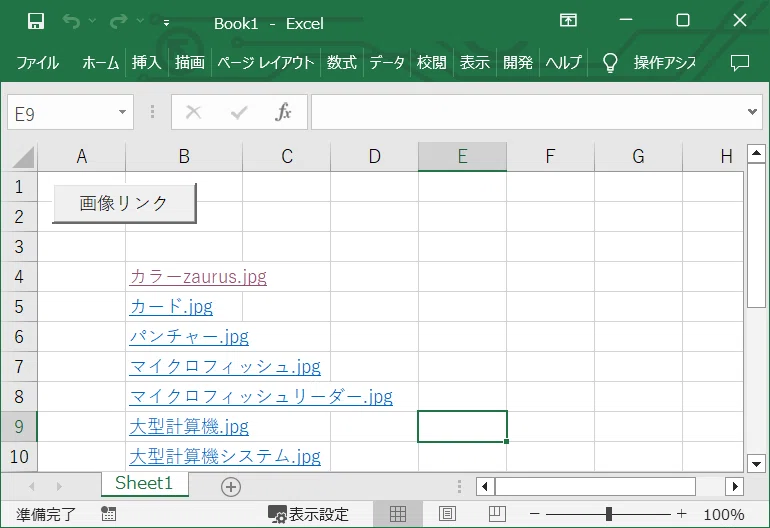The height and width of the screenshot is (528, 770).
Task: Open the Redo history dropdown arrow
Action: pyautogui.click(x=140, y=21)
